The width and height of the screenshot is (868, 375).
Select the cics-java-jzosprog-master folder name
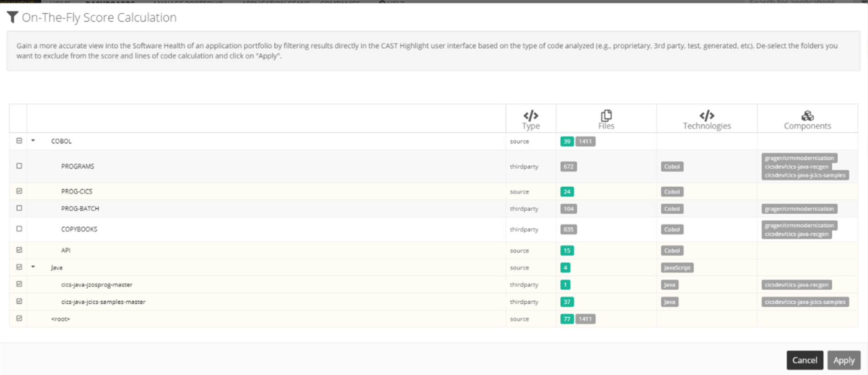tap(97, 285)
